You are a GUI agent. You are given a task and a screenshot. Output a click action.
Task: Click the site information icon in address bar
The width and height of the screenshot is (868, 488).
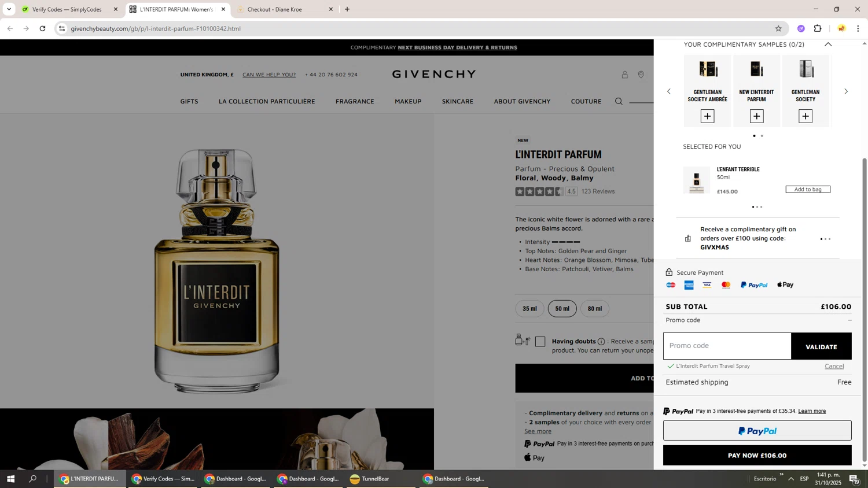(x=62, y=28)
